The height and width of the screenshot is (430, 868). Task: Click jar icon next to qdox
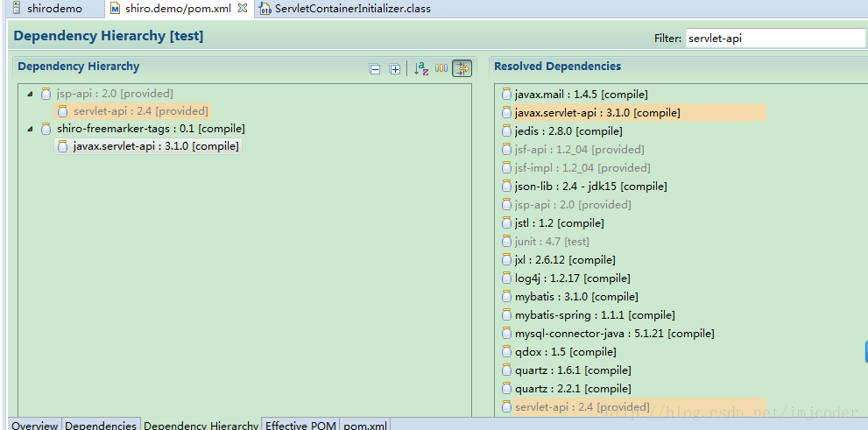[506, 351]
